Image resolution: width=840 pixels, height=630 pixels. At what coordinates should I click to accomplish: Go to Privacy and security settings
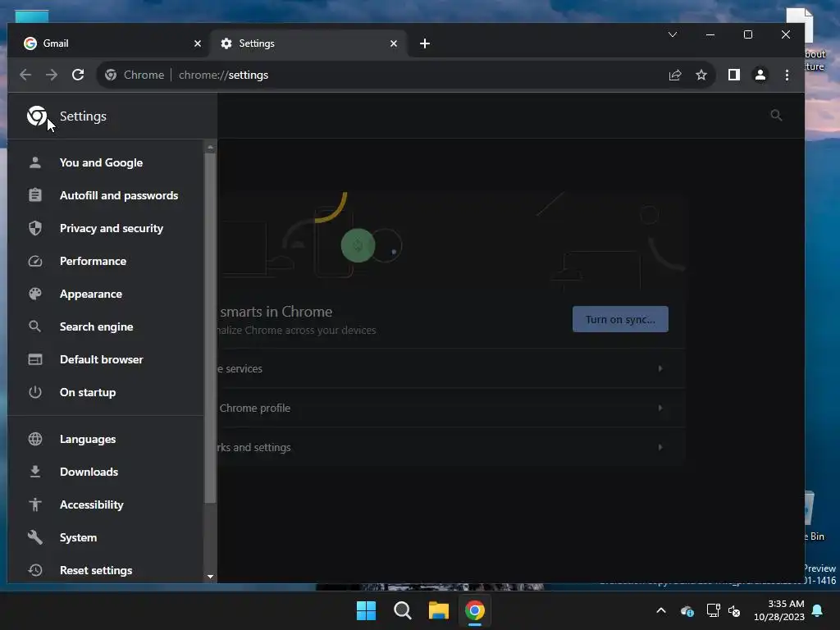[105, 228]
